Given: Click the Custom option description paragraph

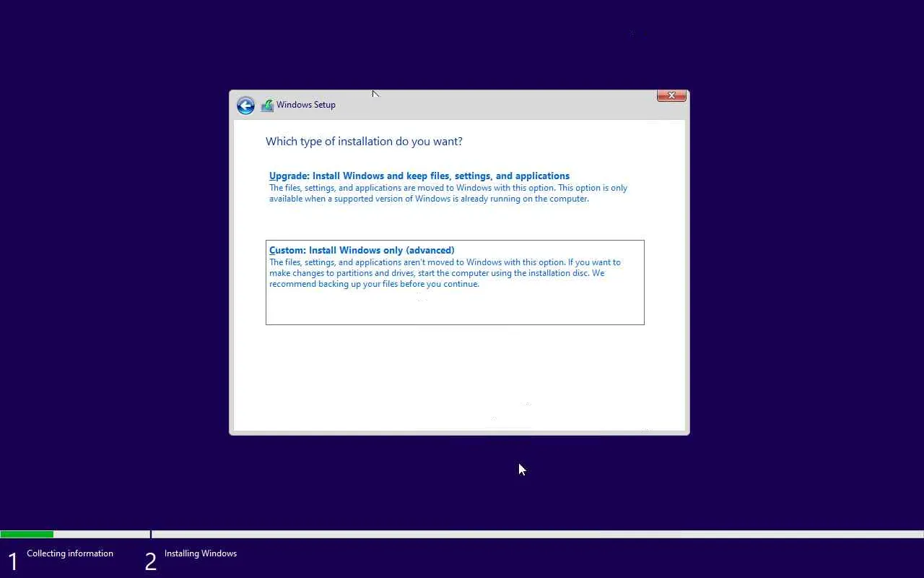Looking at the screenshot, I should point(445,273).
